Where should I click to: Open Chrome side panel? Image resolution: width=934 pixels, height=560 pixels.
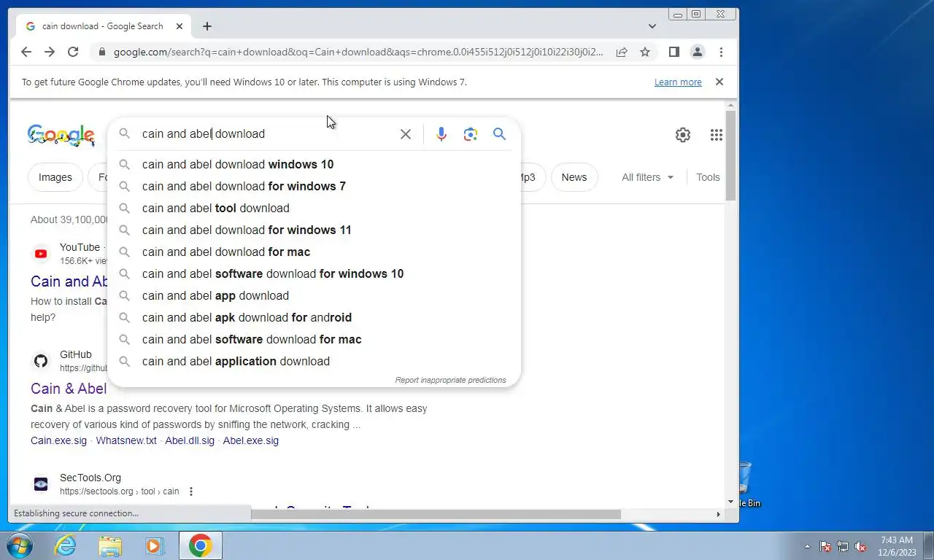(x=674, y=52)
